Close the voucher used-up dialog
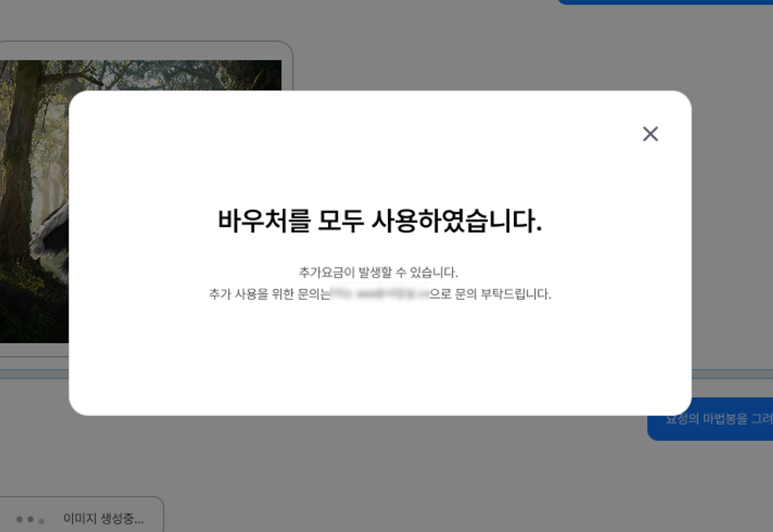Image resolution: width=773 pixels, height=532 pixels. click(650, 134)
